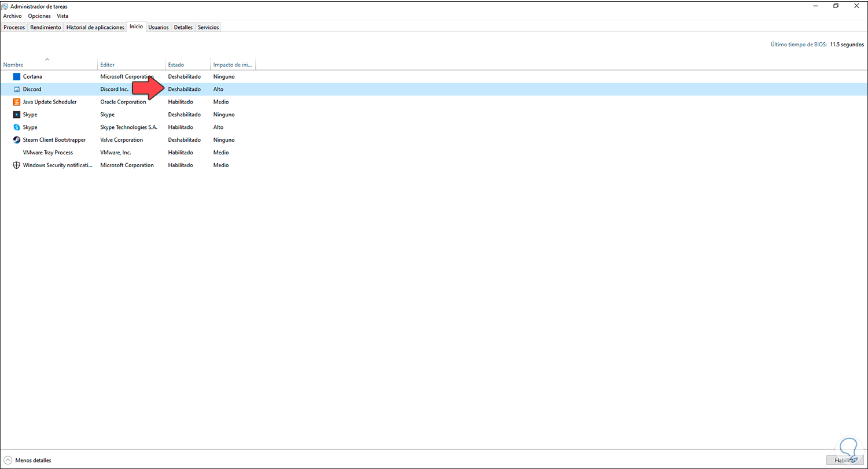Sort by the Estado column header
This screenshot has height=469, width=868.
(187, 64)
